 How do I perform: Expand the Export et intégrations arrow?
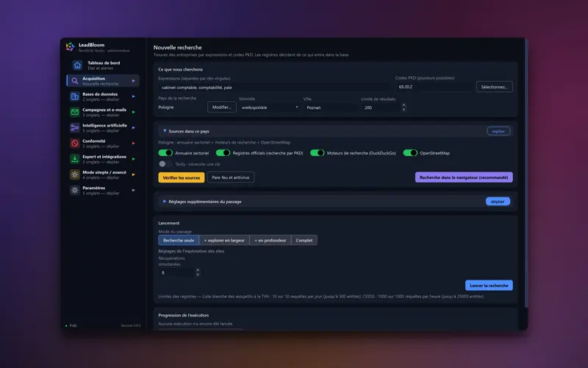[x=133, y=159]
